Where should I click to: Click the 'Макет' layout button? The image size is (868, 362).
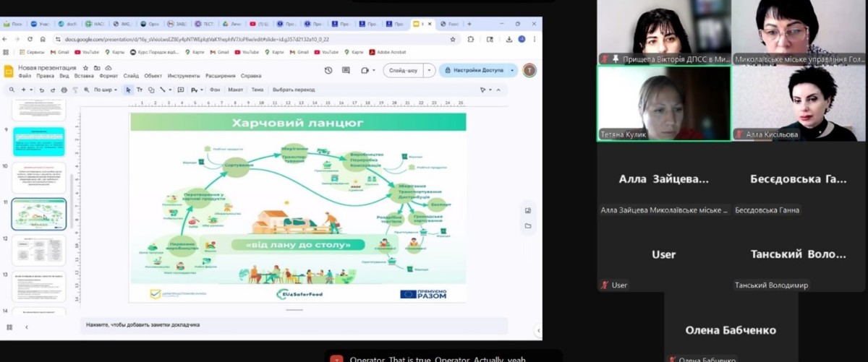(236, 90)
